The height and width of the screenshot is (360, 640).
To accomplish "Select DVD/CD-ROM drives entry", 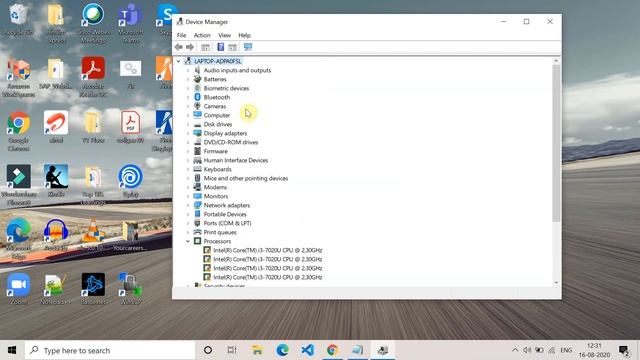I will pos(231,142).
